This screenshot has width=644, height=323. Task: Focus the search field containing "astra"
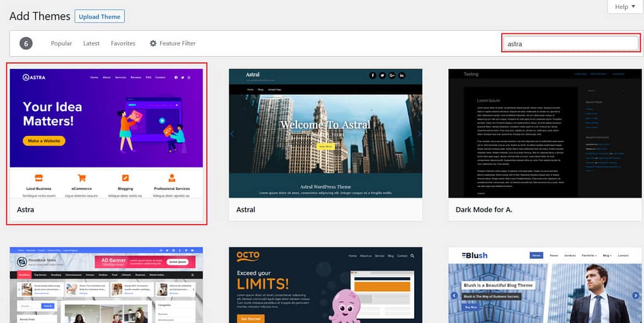pos(571,43)
